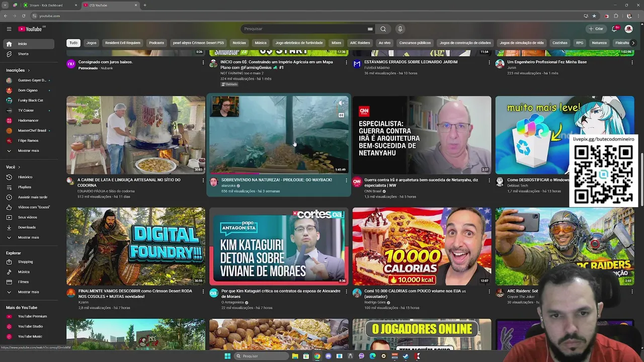Open Shorts in the sidebar
644x362 pixels.
pos(28,54)
